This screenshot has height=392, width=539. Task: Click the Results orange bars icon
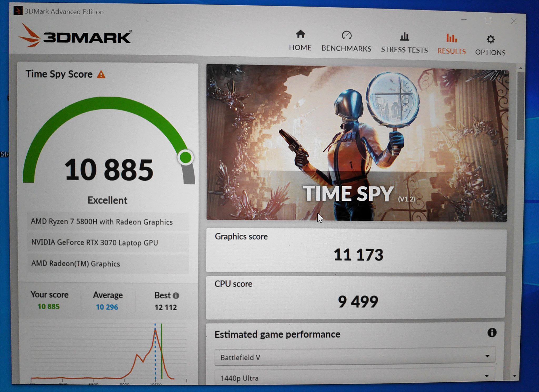coord(451,38)
